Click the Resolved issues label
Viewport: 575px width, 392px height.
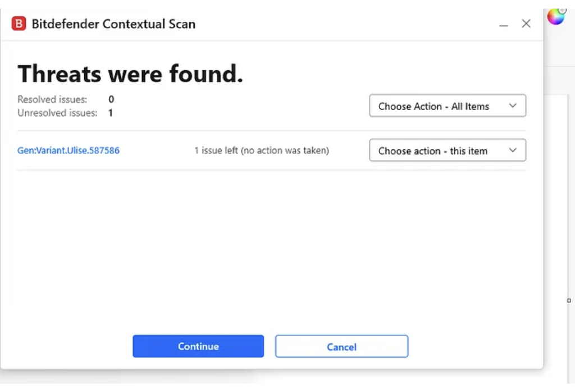[x=52, y=99]
